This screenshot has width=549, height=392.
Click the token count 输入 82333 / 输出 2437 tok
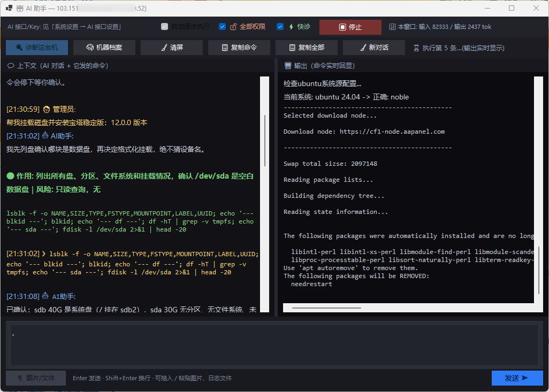pyautogui.click(x=455, y=27)
